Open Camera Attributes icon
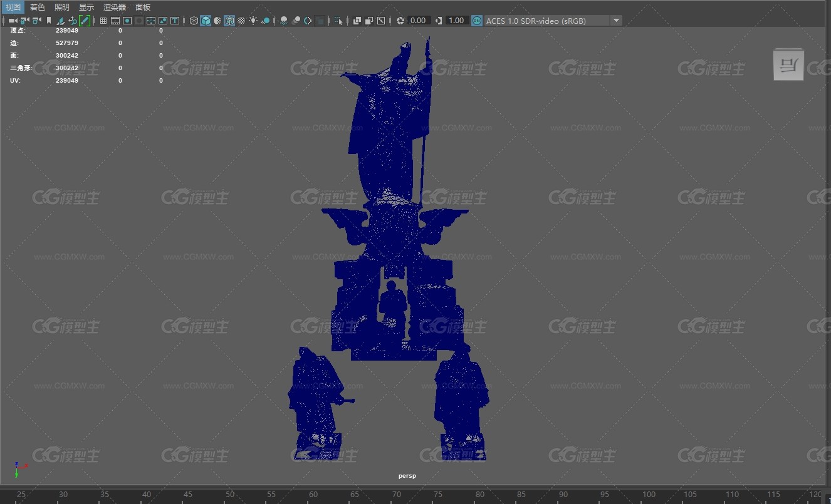 [x=37, y=21]
